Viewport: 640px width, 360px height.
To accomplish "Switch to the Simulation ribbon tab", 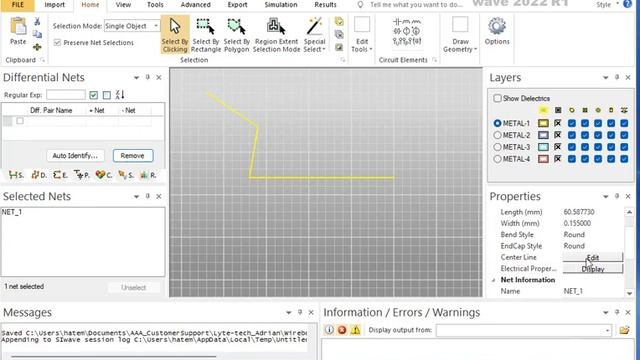I will (x=281, y=4).
